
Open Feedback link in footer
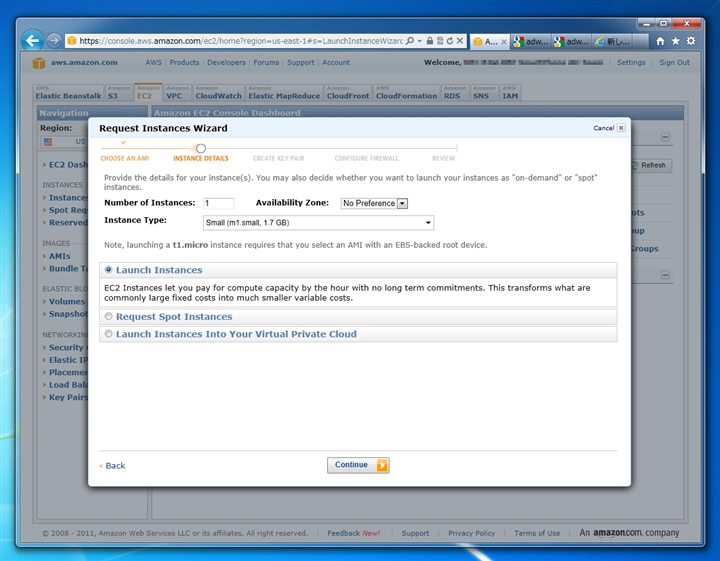354,533
